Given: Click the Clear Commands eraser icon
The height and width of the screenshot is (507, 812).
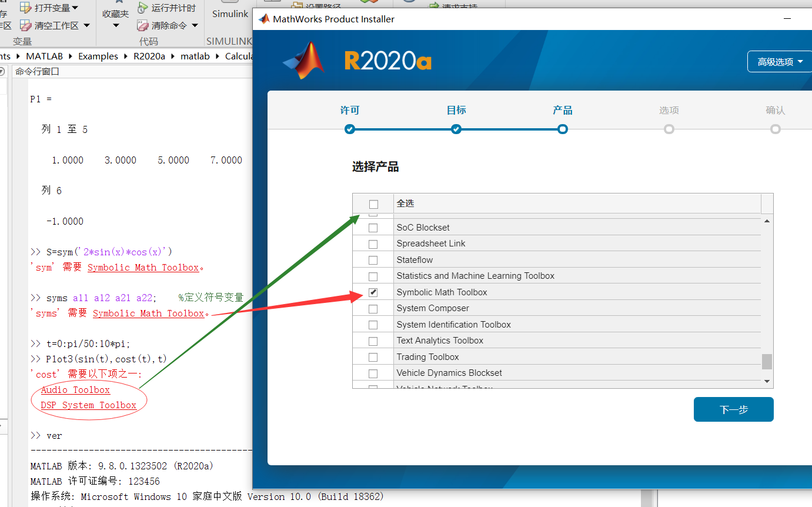Looking at the screenshot, I should tap(143, 25).
